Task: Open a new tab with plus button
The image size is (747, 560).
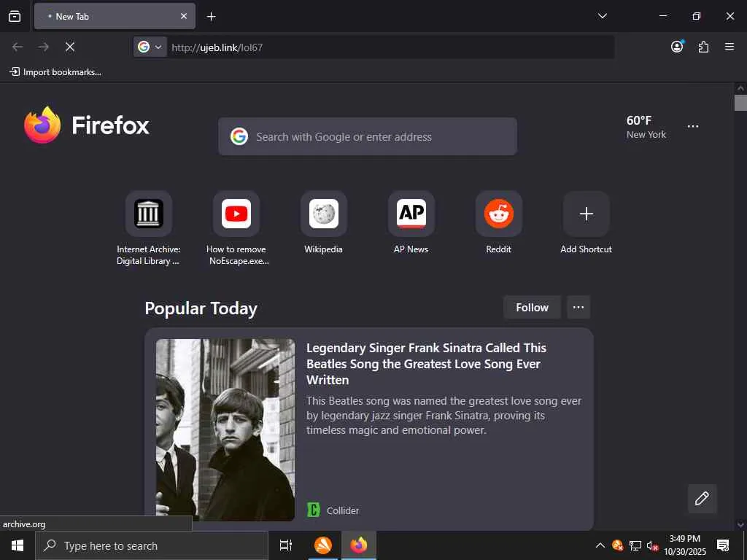Action: click(211, 17)
